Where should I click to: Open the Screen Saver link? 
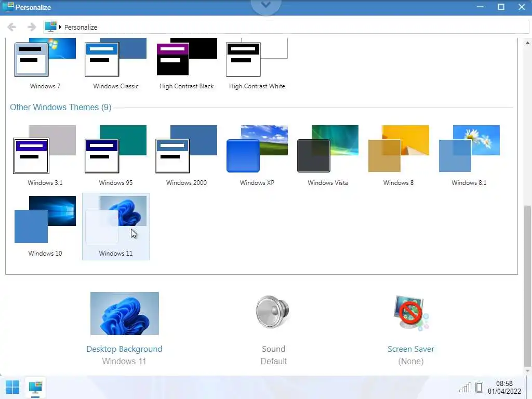click(x=411, y=349)
